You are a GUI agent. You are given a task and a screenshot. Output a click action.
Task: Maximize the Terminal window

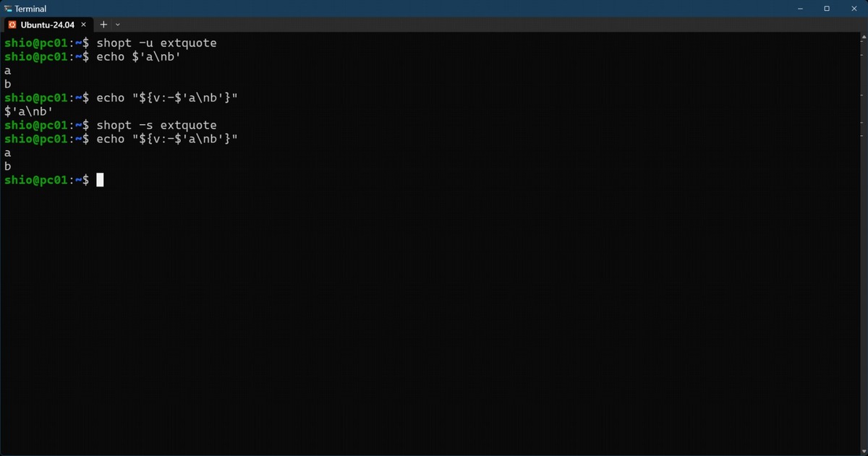pyautogui.click(x=827, y=9)
